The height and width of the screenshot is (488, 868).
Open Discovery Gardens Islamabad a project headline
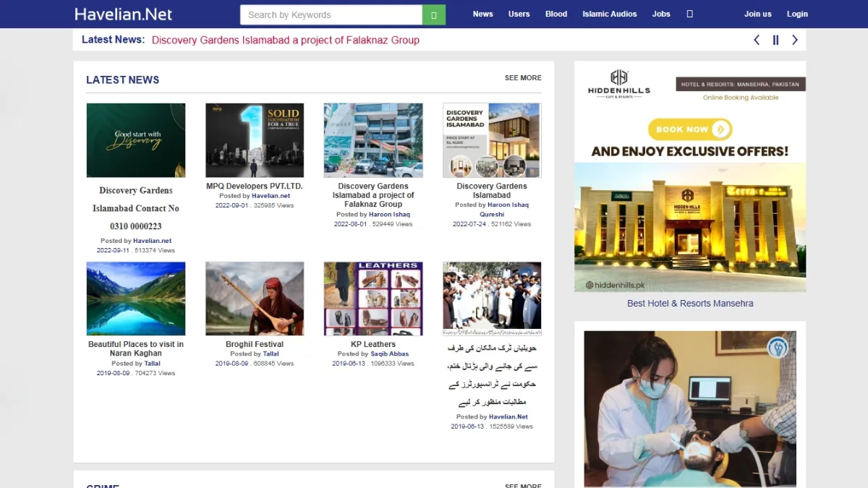pos(373,195)
